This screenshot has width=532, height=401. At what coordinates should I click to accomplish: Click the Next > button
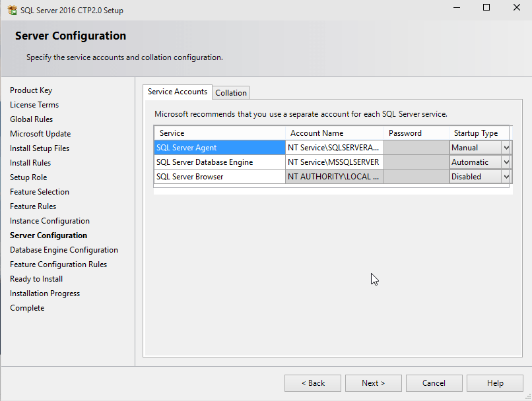click(x=373, y=383)
